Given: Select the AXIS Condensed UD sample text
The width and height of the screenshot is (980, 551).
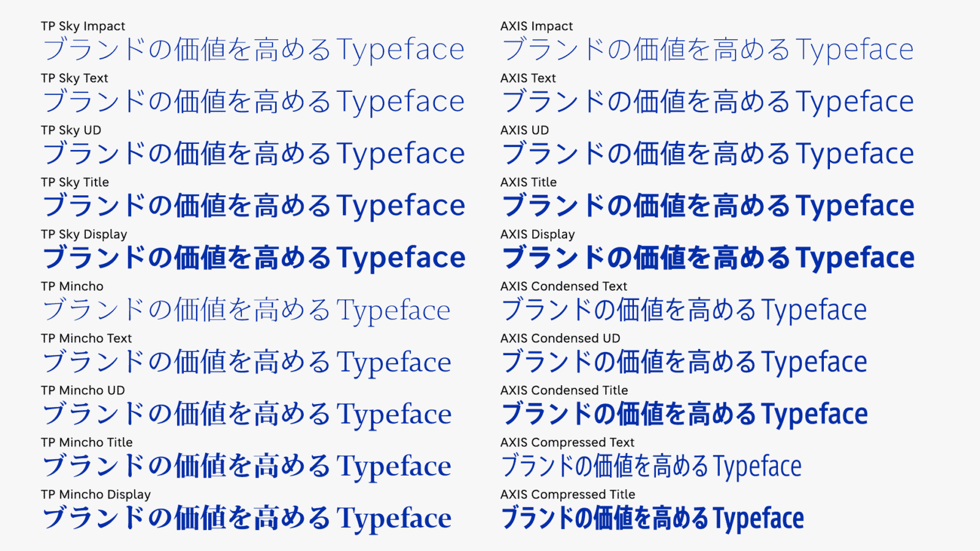Looking at the screenshot, I should 684,362.
